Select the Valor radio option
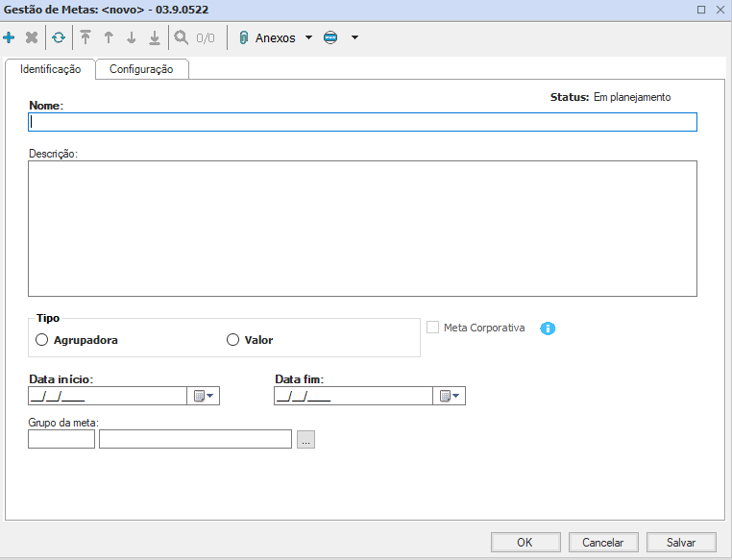Screen dimensions: 732x560 point(232,339)
